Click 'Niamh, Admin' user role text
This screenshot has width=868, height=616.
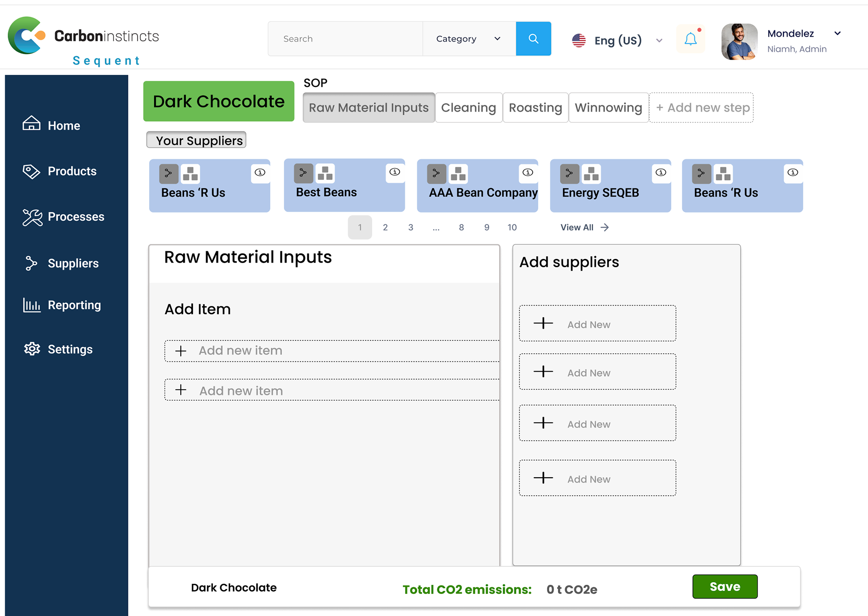(x=797, y=49)
